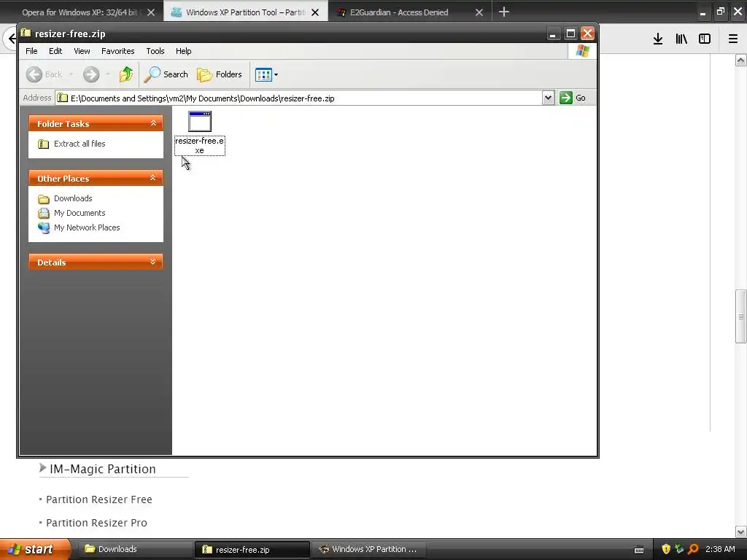Open the View menu

point(82,51)
